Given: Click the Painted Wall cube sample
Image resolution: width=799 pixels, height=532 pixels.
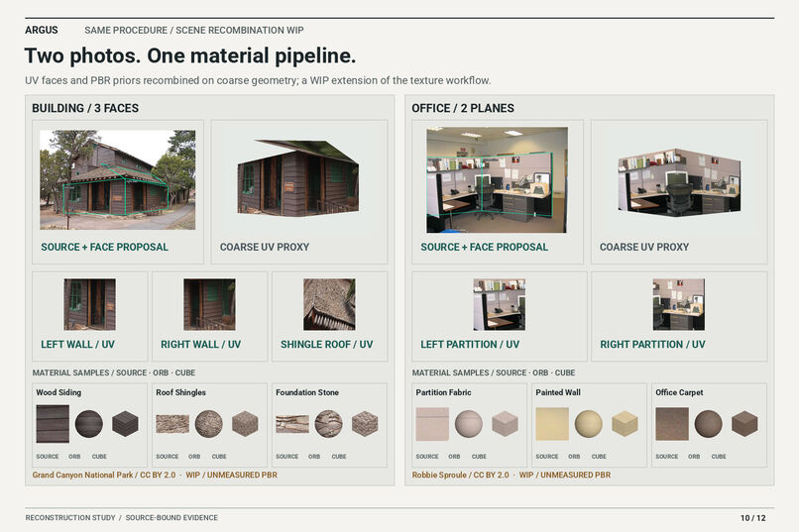Looking at the screenshot, I should pyautogui.click(x=625, y=424).
